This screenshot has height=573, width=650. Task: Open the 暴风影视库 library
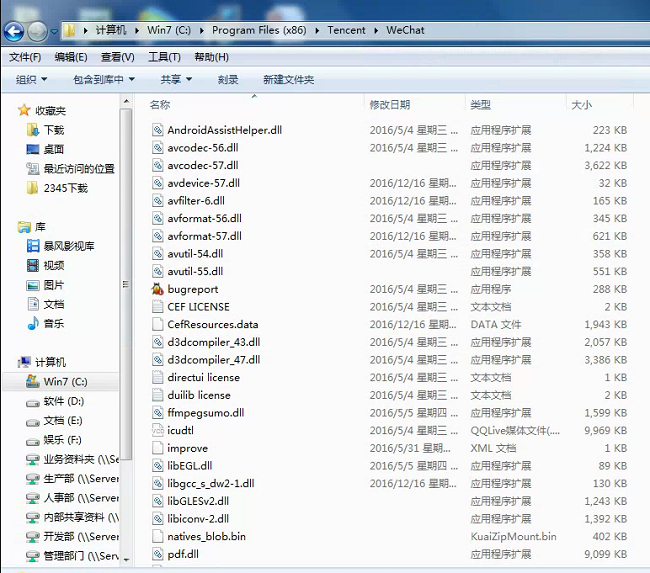pyautogui.click(x=69, y=246)
